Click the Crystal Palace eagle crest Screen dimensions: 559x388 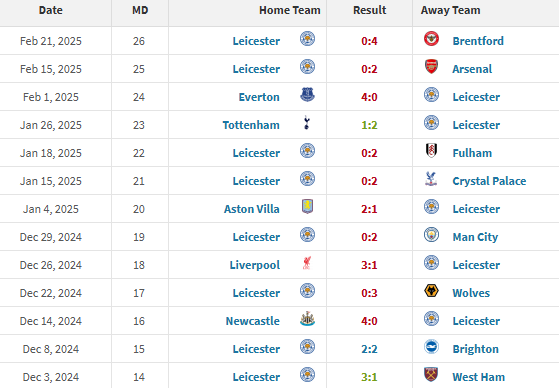point(431,179)
